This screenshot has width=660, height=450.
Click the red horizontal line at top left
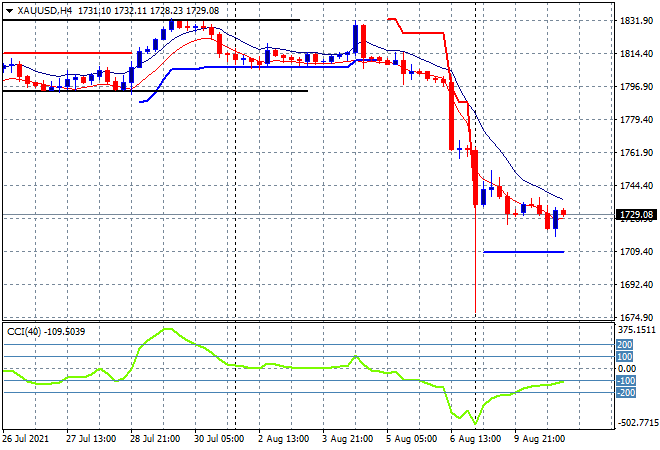coord(60,53)
